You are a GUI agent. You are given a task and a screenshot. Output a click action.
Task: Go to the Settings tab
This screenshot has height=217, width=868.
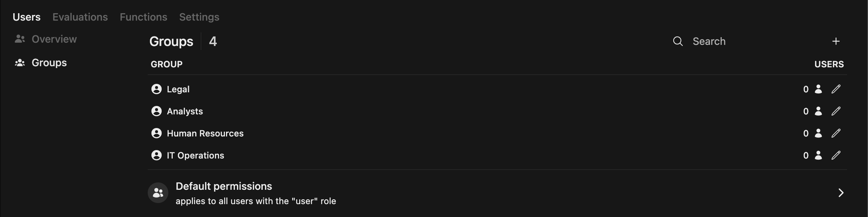point(199,17)
